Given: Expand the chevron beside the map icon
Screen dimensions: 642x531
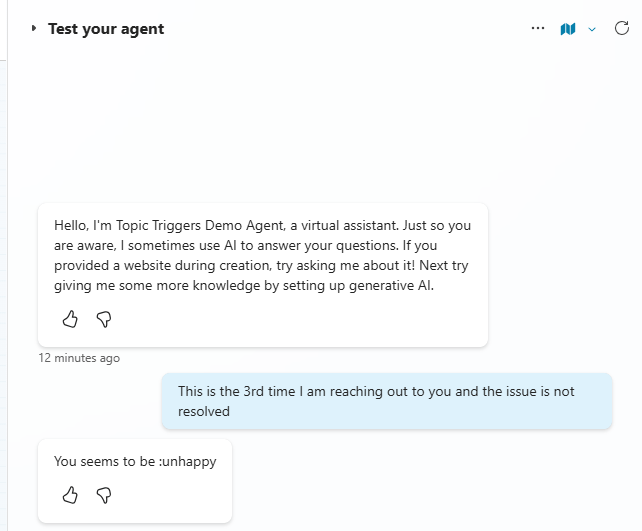Looking at the screenshot, I should coord(592,30).
